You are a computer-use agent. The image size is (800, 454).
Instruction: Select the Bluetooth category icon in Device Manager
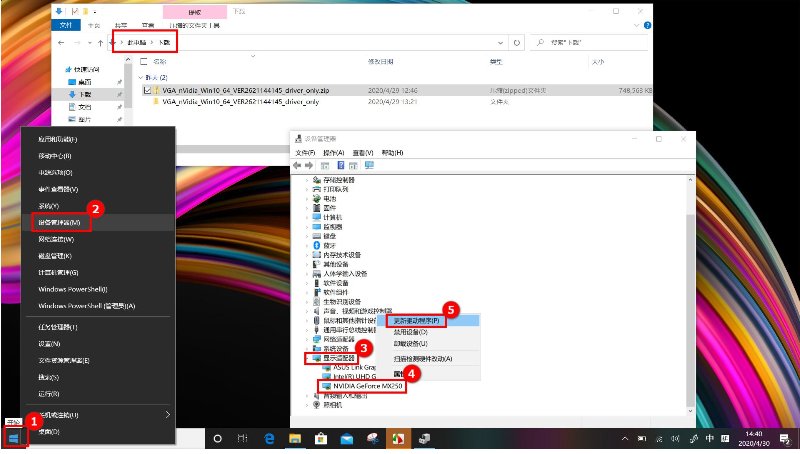coord(316,245)
